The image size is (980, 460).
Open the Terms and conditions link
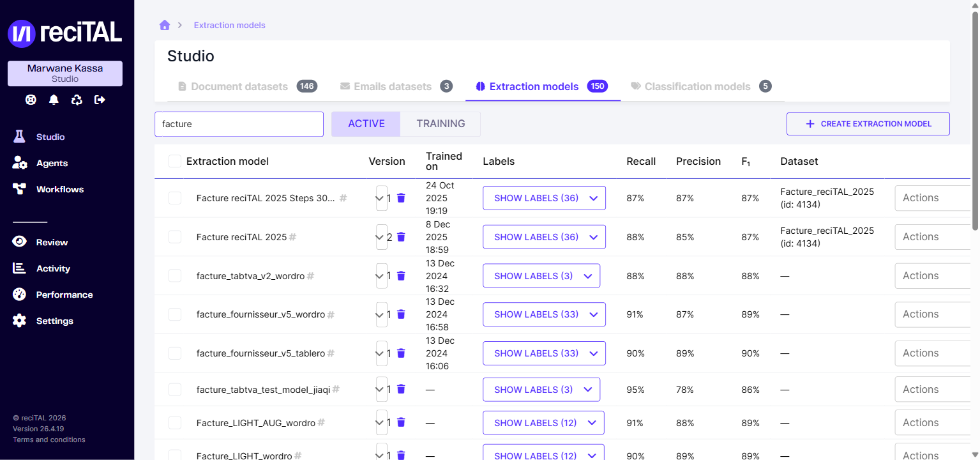click(49, 440)
